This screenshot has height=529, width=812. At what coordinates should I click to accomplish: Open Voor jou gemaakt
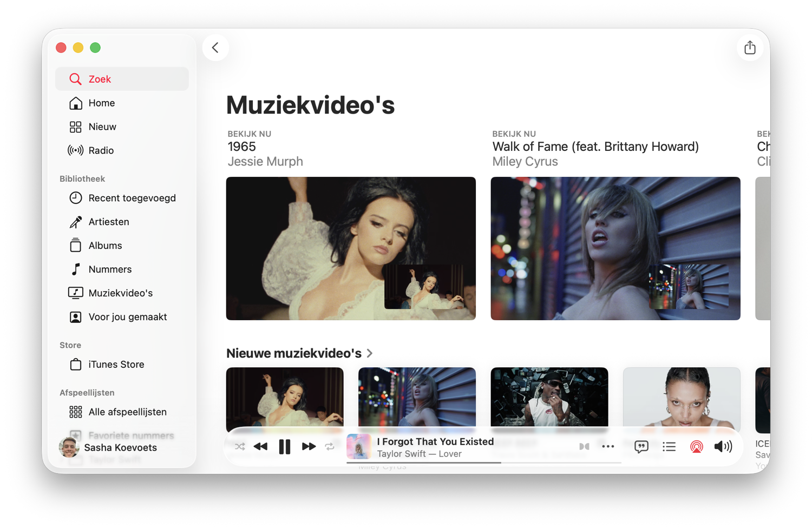tap(122, 317)
